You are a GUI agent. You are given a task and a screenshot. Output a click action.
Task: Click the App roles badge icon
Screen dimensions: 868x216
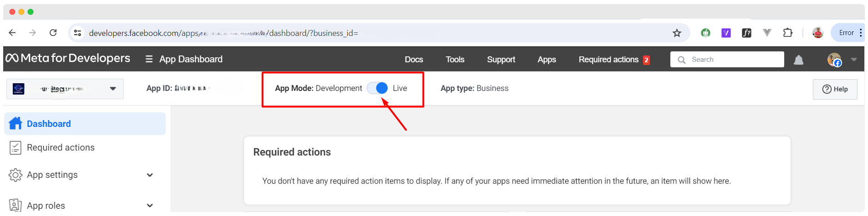coord(15,205)
